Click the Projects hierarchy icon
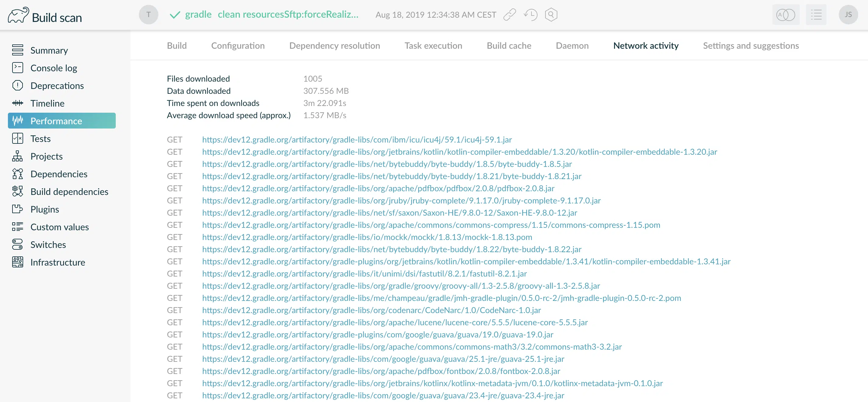Image resolution: width=868 pixels, height=402 pixels. [x=18, y=156]
